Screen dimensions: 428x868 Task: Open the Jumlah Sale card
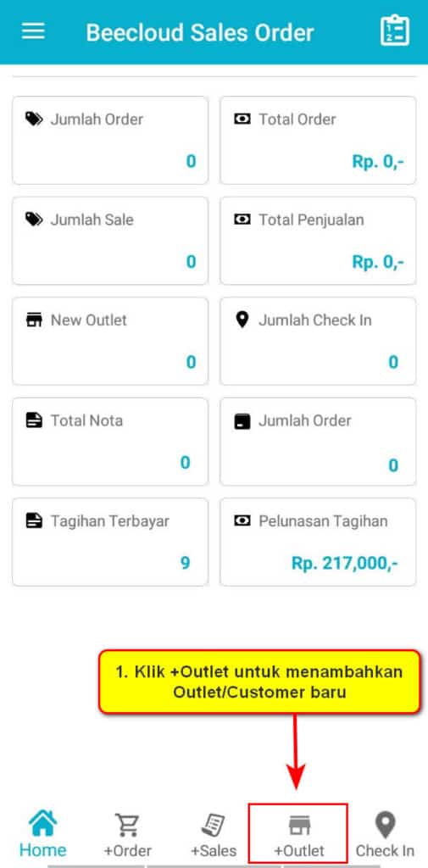click(x=110, y=240)
